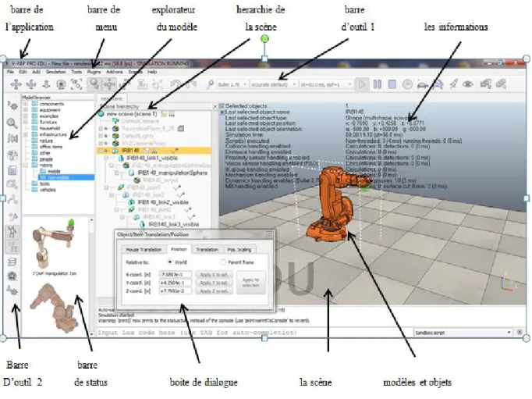Screen dimensions: 532x399
Task: Choose the Parent frame radio button
Action: click(223, 262)
